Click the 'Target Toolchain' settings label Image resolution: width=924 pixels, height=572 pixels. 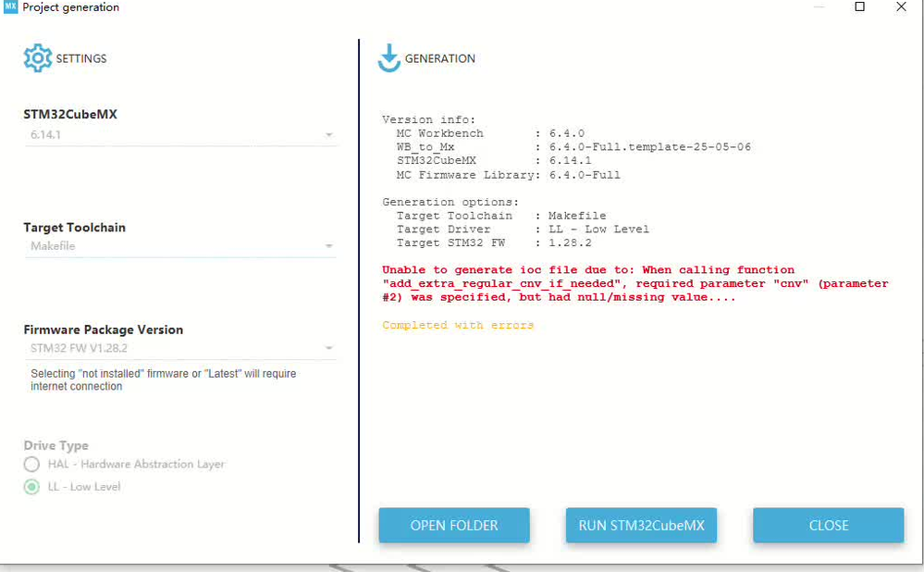click(74, 228)
